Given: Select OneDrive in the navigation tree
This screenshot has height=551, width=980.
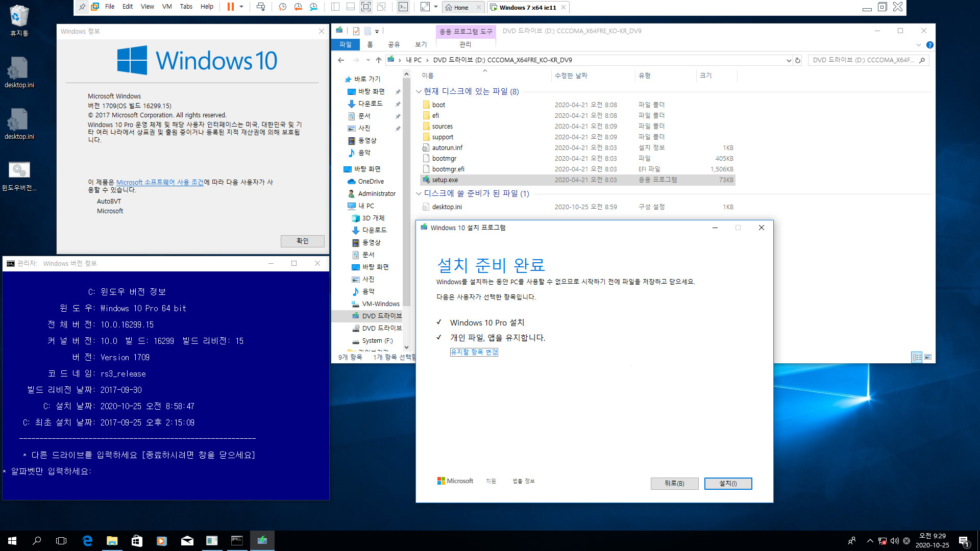Looking at the screenshot, I should 371,182.
